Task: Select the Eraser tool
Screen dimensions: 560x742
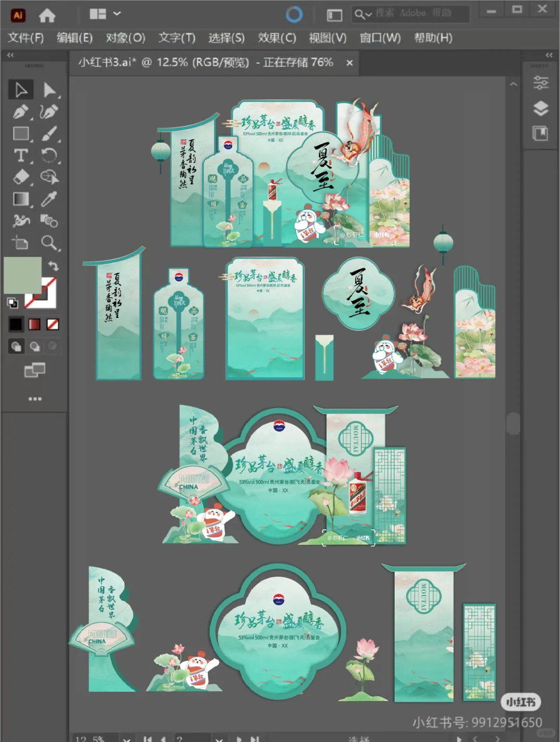Action: click(x=21, y=177)
